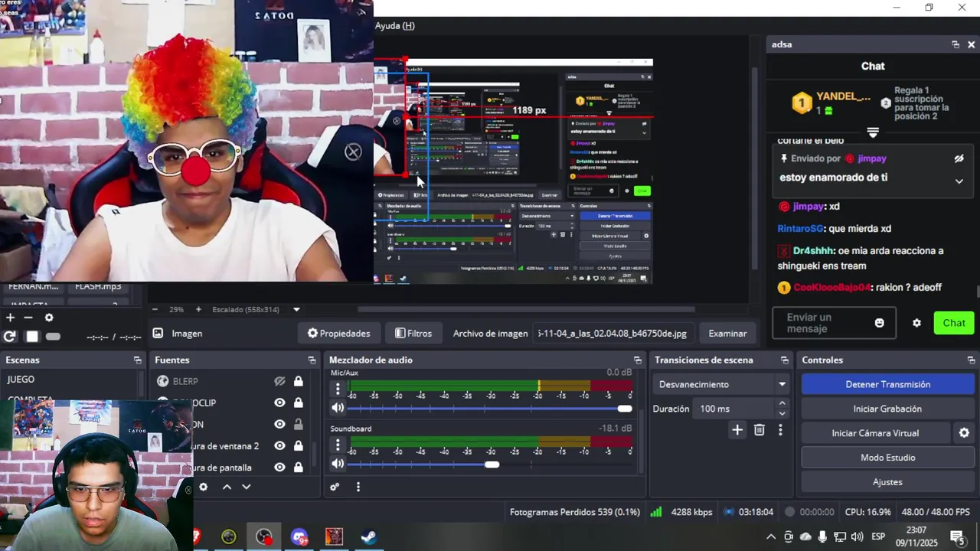Viewport: 980px width, 551px height.
Task: Mute Mic/Aux speaker icon
Action: click(338, 409)
